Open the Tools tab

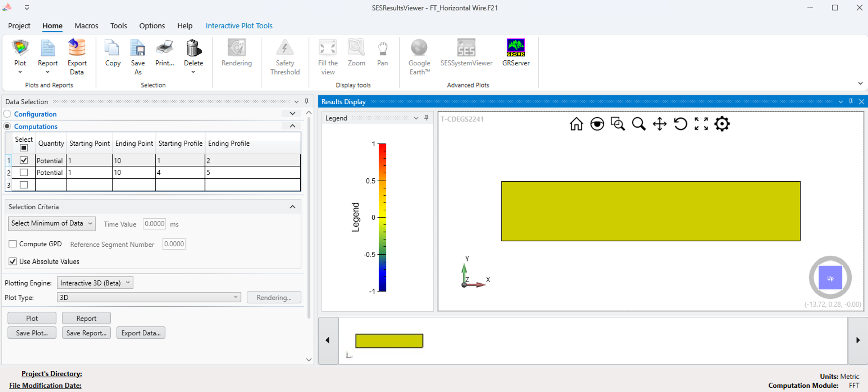point(118,26)
